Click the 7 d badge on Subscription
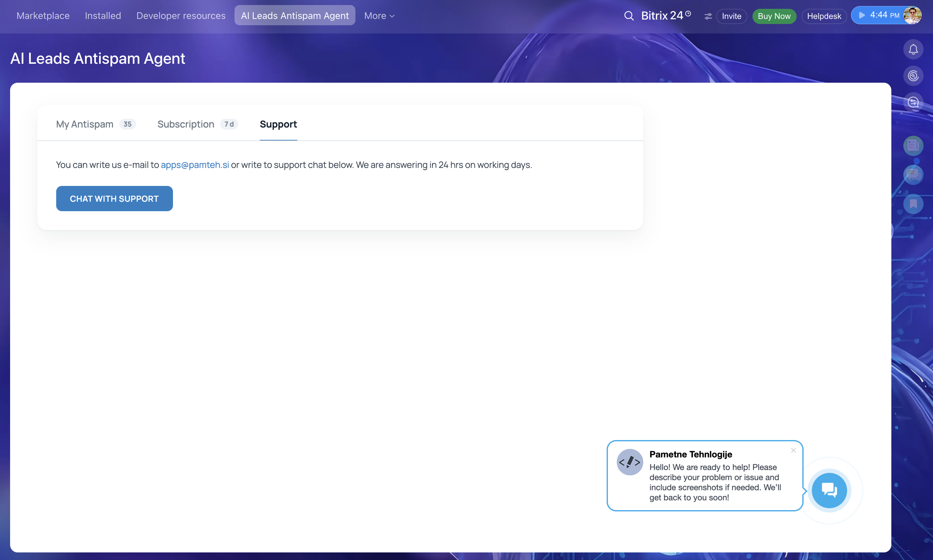The width and height of the screenshot is (933, 560). [229, 124]
